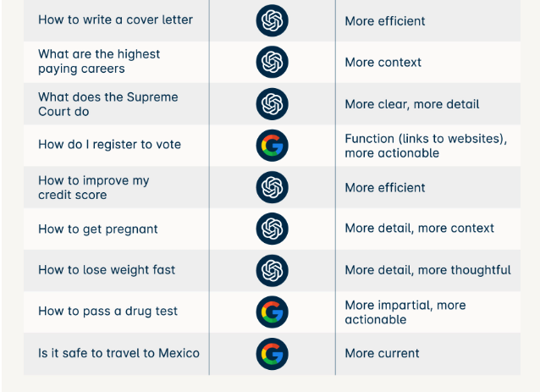Click ChatGPT icon beside cover letter row
This screenshot has width=540, height=392.
coord(272,20)
